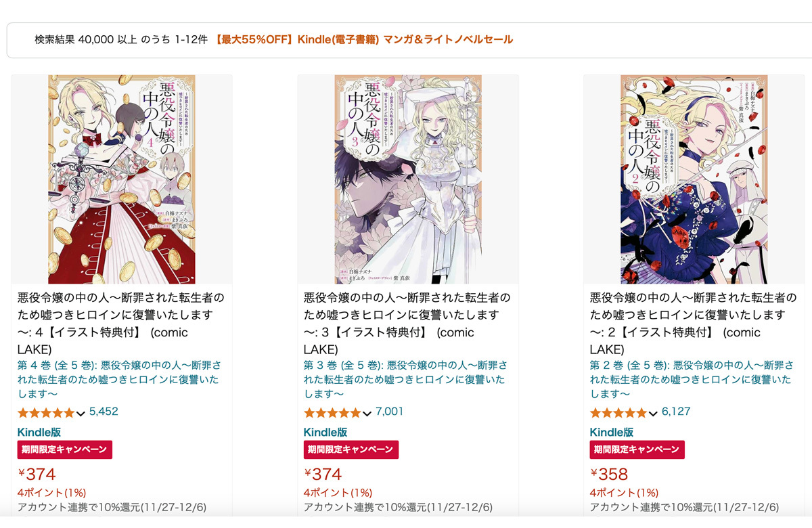Click star rating icons for volume 2
The height and width of the screenshot is (528, 812).
[x=618, y=412]
